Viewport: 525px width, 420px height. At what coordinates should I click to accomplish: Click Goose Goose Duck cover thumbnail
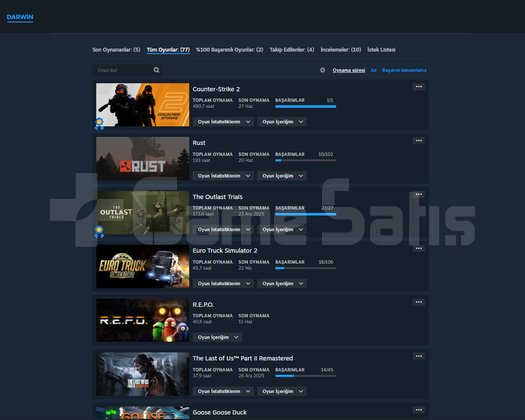[x=143, y=413]
